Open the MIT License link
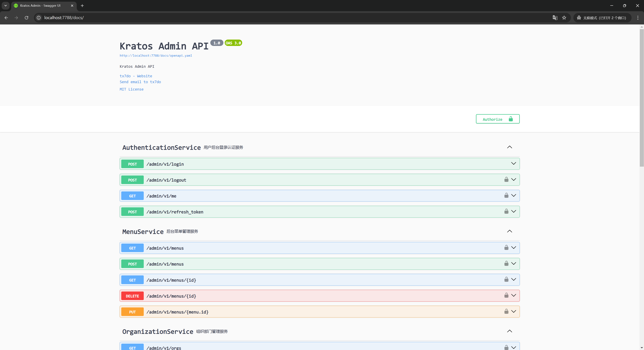This screenshot has width=644, height=350. 131,90
